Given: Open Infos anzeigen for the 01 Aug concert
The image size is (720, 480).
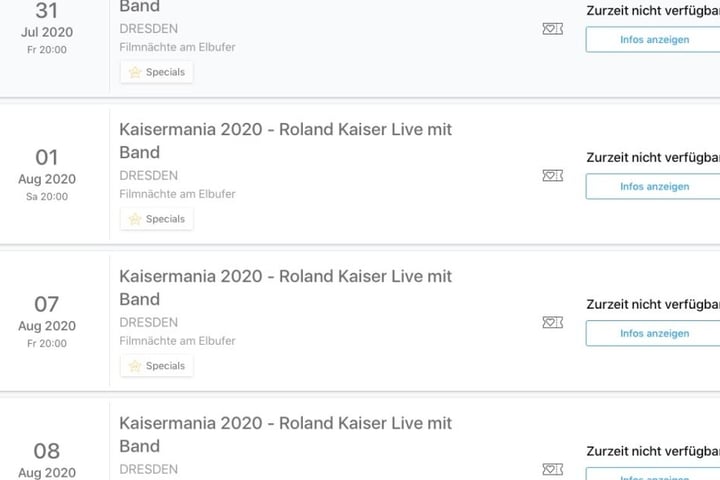Looking at the screenshot, I should point(654,186).
